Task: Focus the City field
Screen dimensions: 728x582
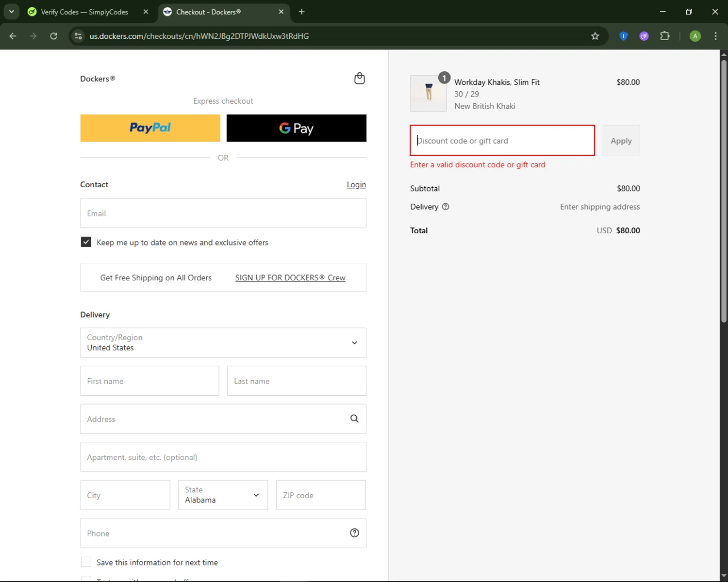Action: 125,495
